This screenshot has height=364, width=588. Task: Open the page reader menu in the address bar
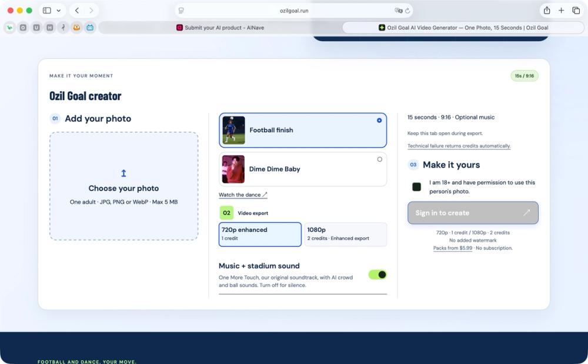tap(181, 11)
